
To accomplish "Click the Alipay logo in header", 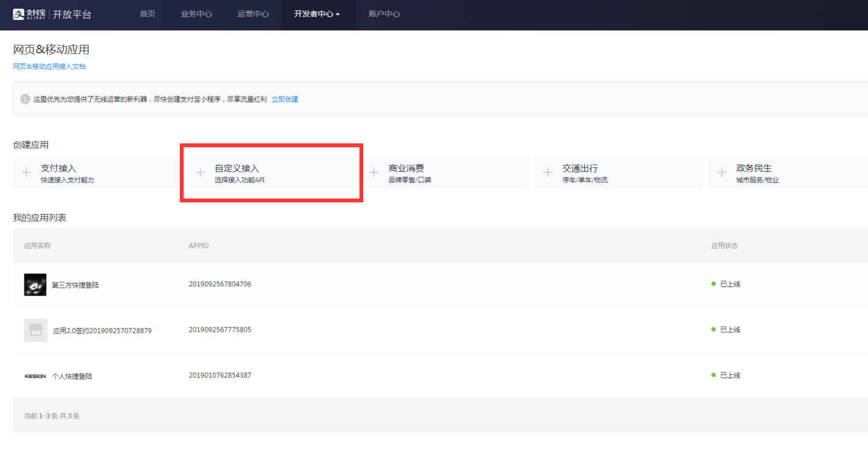I will 30,14.
